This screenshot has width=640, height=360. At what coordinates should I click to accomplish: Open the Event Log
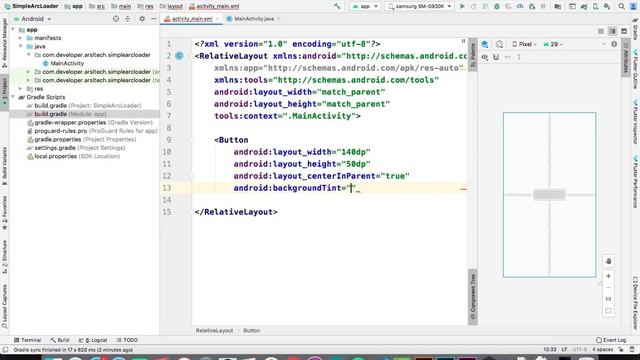pos(611,340)
